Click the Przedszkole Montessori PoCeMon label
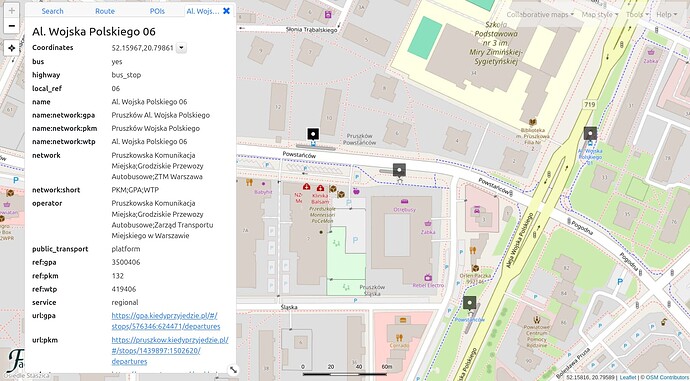Screen dimensions: 690x381 tap(322, 215)
